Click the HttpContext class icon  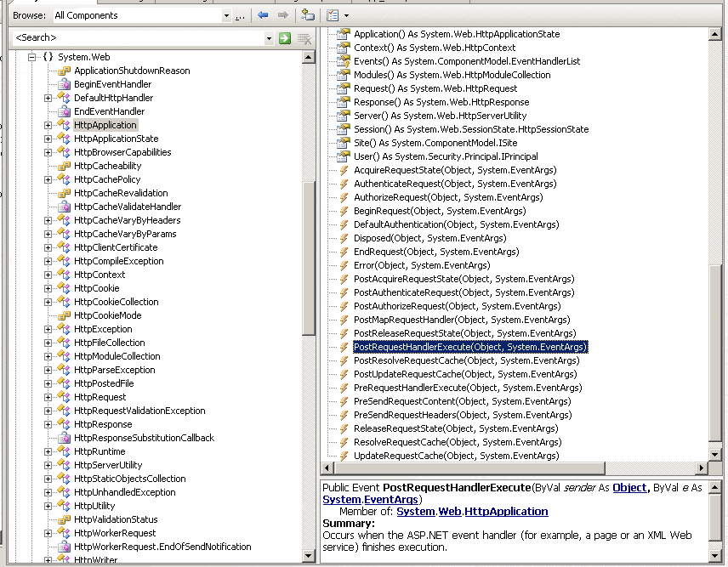coord(64,275)
